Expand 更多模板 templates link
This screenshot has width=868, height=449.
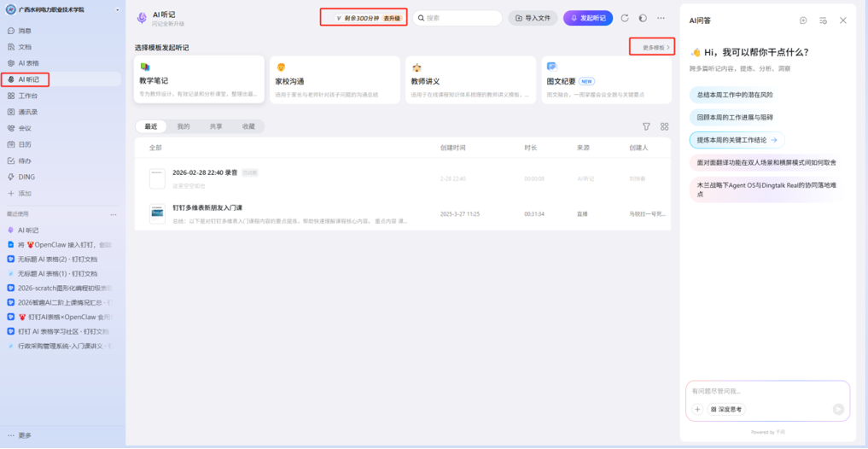click(x=656, y=48)
